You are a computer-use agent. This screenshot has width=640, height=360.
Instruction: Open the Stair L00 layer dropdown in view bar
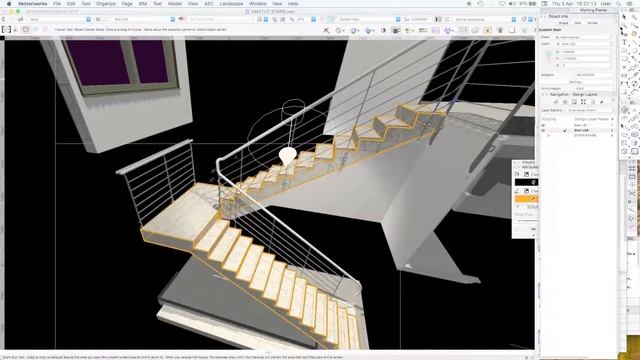[x=144, y=19]
